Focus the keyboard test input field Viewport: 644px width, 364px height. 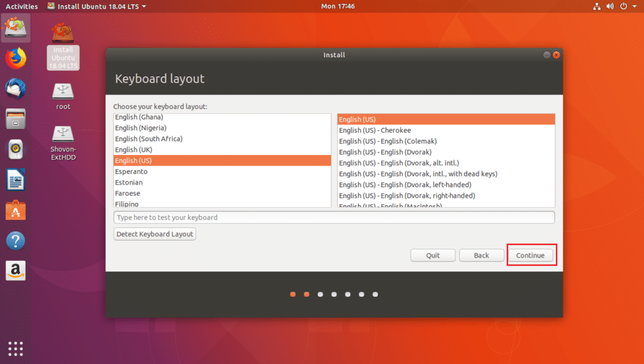pos(334,217)
